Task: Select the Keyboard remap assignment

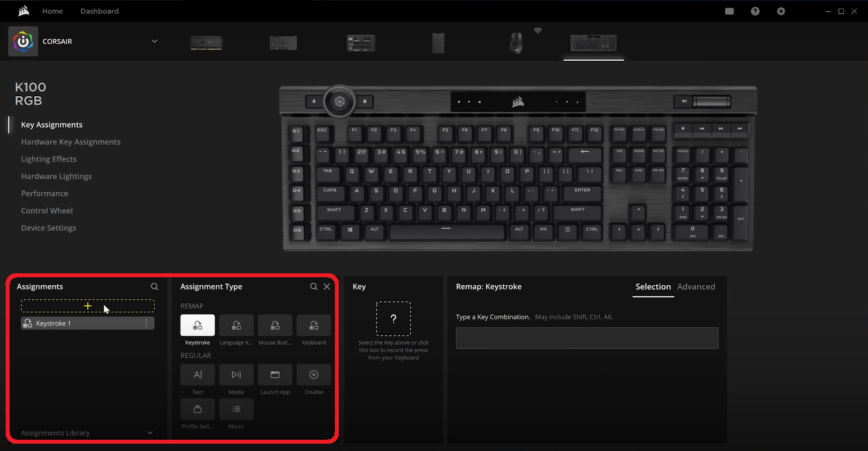Action: pos(314,325)
